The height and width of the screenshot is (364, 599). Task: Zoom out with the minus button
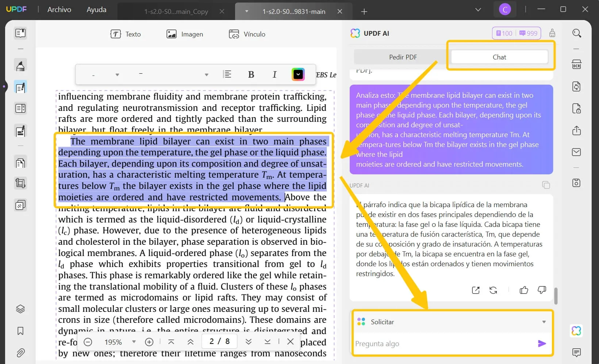(88, 342)
